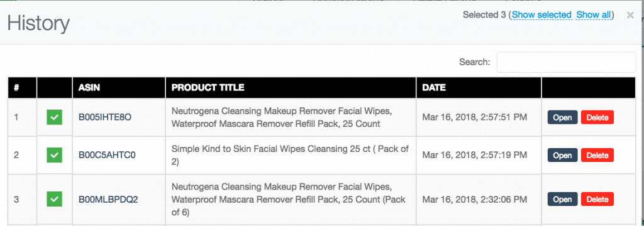Image resolution: width=644 pixels, height=226 pixels.
Task: Uncheck the checkbox for ASIN B005IHTE8O
Action: [x=54, y=117]
